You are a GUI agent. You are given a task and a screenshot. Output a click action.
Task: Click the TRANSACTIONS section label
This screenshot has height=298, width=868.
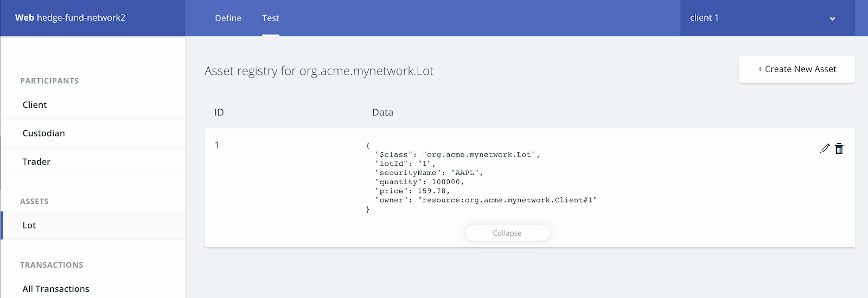coord(52,265)
